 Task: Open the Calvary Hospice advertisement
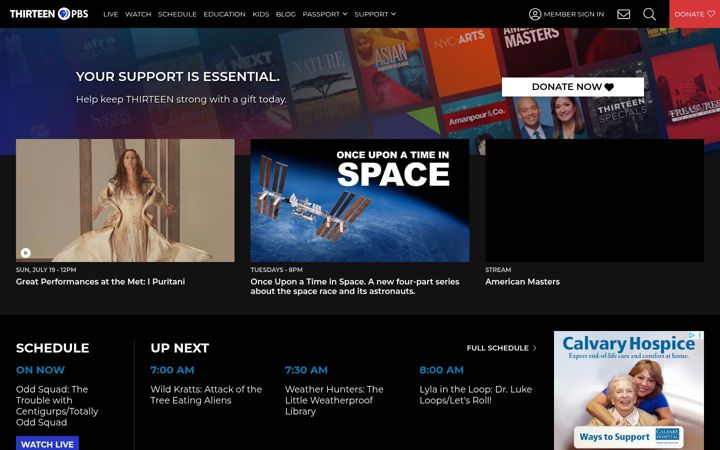click(x=629, y=390)
